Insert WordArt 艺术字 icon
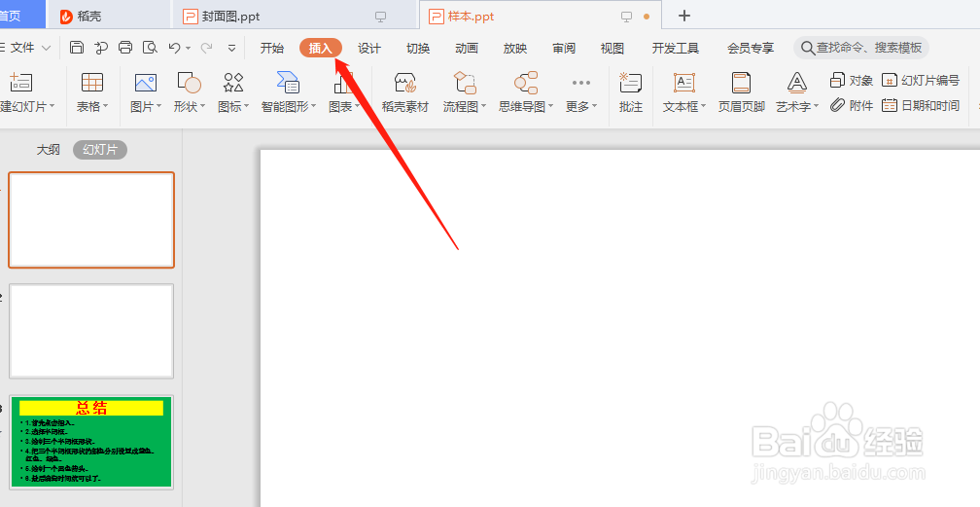980x507 pixels. click(797, 82)
